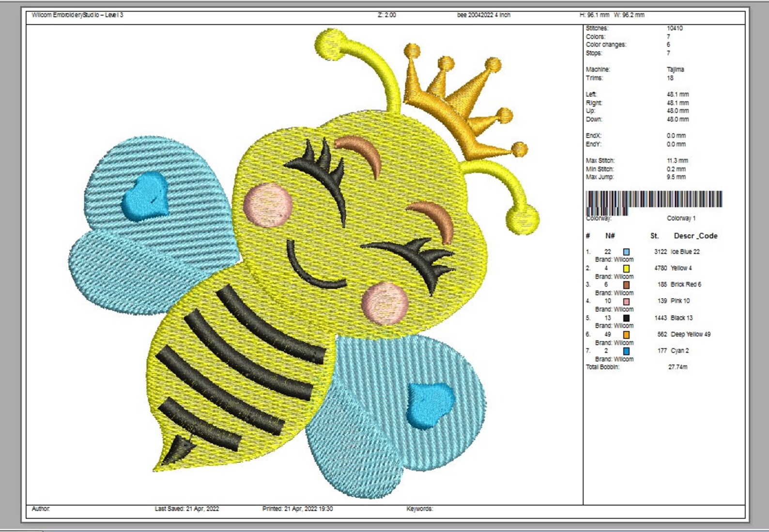Click the 'Printed: 21 Apr, 2022 19:30' footer text
Viewport: 769px width, 532px height.
pos(297,509)
